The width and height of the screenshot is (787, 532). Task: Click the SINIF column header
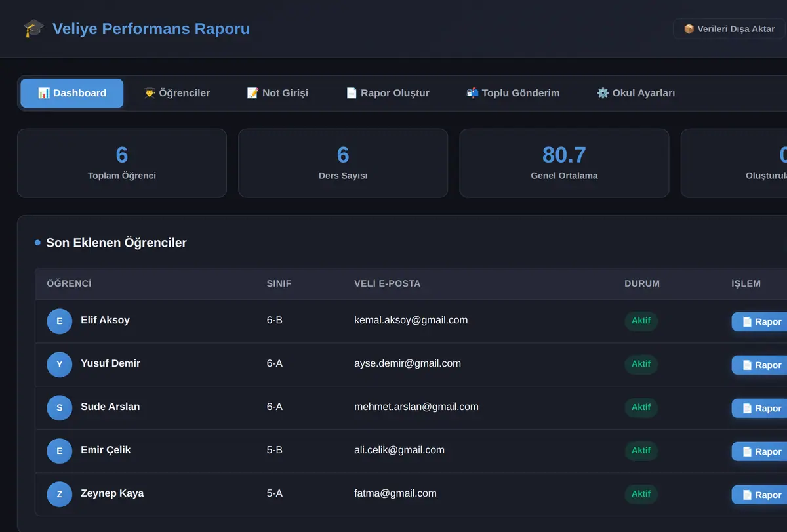tap(279, 284)
